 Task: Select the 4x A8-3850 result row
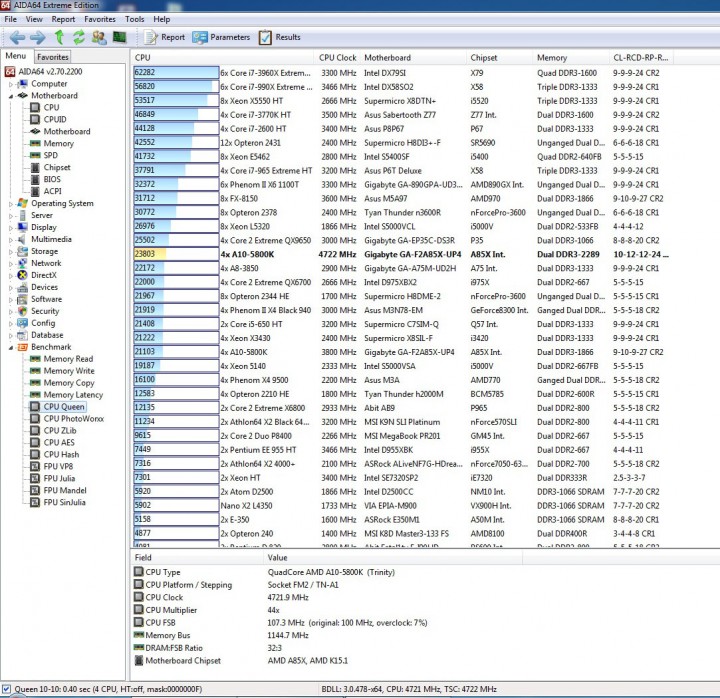(402, 268)
